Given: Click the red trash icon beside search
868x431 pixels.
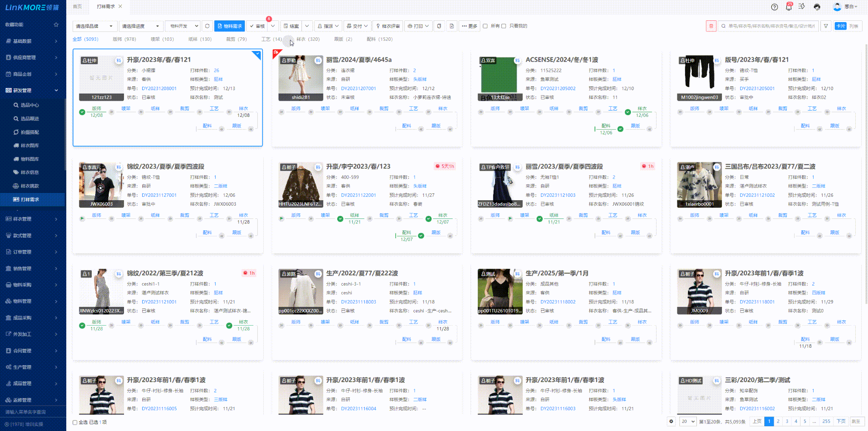Looking at the screenshot, I should pos(711,26).
